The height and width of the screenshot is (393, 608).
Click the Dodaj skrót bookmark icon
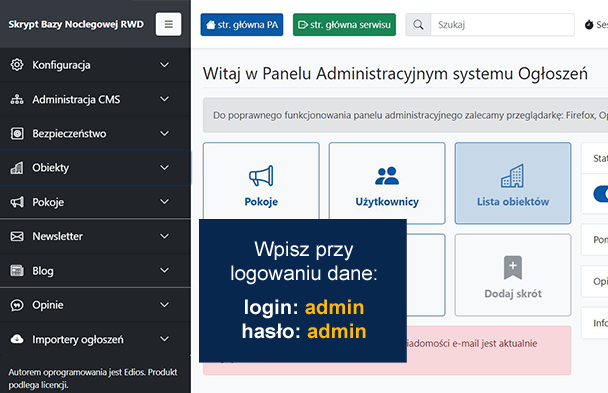tap(513, 267)
